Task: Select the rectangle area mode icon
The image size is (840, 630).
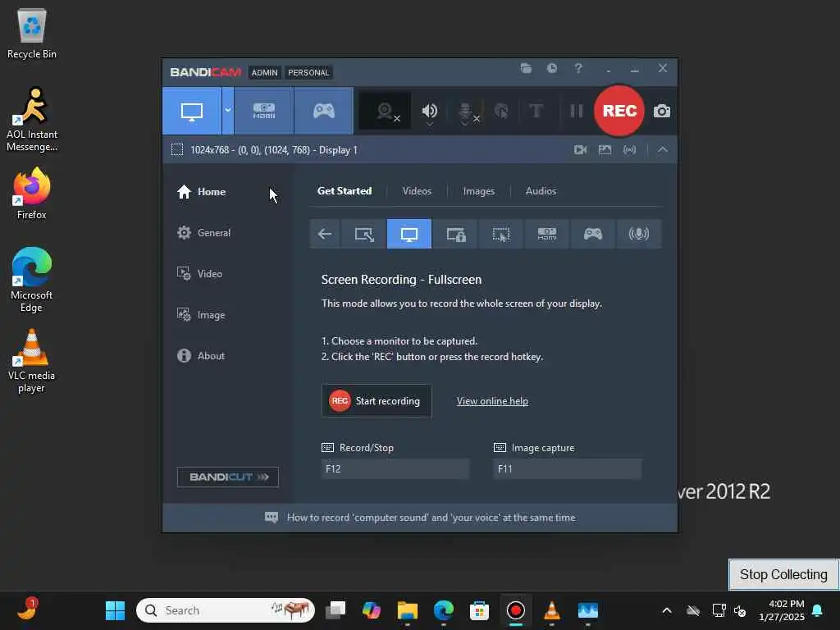Action: (364, 234)
